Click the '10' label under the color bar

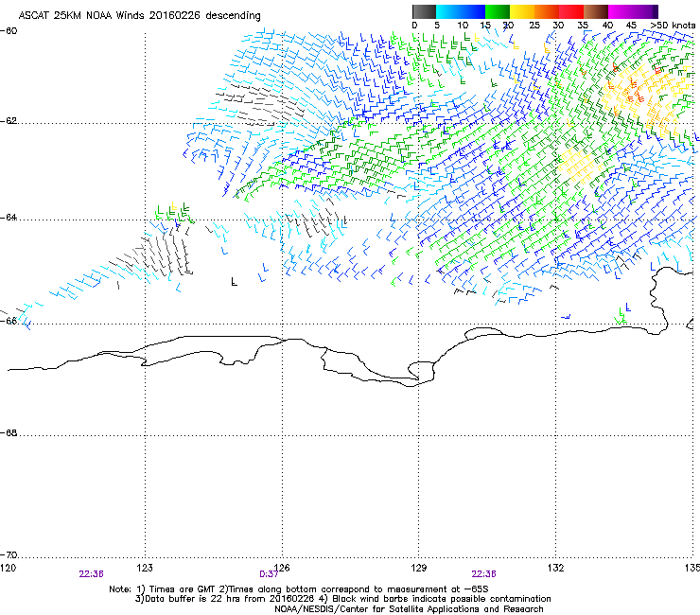[x=462, y=26]
